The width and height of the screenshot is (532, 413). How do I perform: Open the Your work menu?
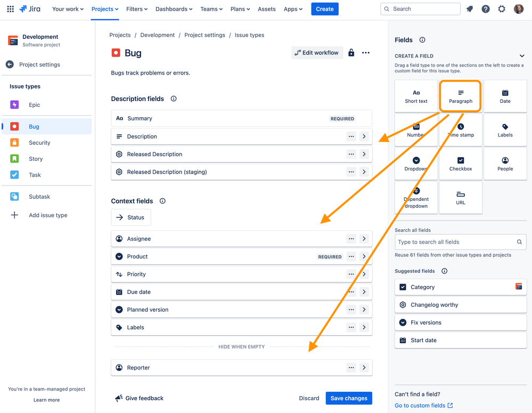(x=68, y=9)
